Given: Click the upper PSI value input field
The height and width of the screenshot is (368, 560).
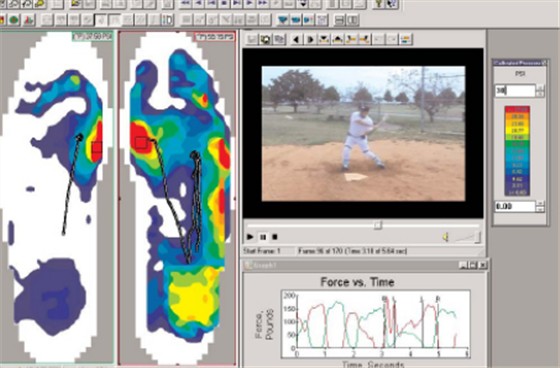Looking at the screenshot, I should [515, 91].
